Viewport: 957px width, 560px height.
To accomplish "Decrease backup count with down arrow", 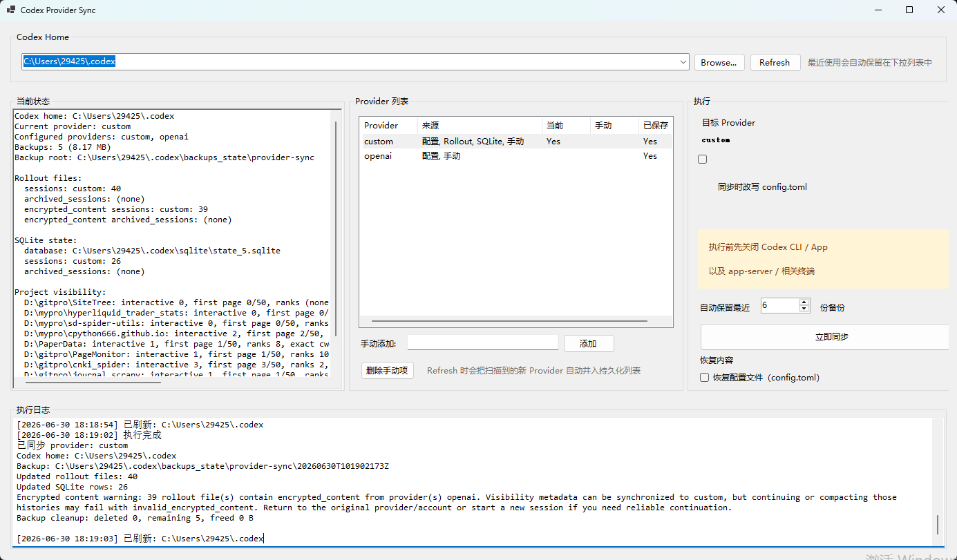I will [x=804, y=309].
